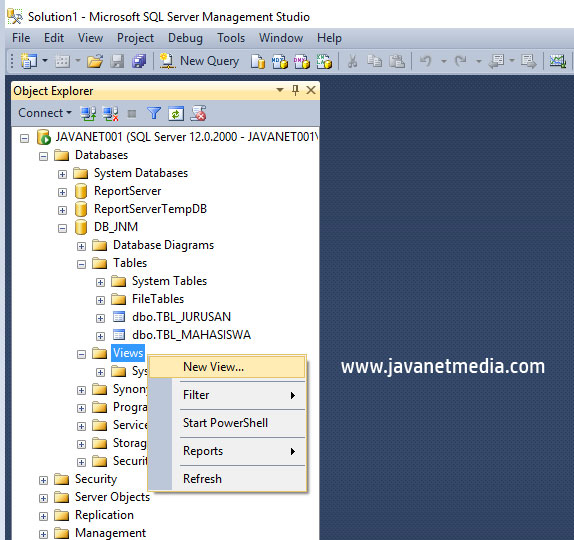The image size is (574, 540).
Task: Click Database Engine Query icon
Action: click(x=258, y=61)
